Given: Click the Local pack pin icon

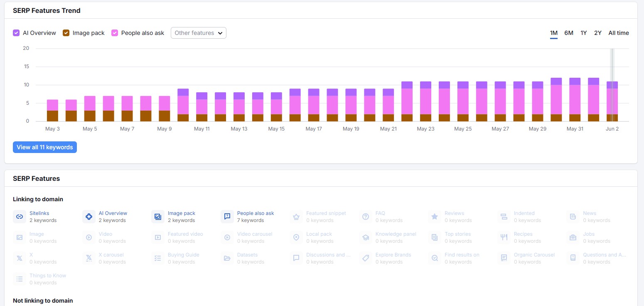Looking at the screenshot, I should coord(296,237).
